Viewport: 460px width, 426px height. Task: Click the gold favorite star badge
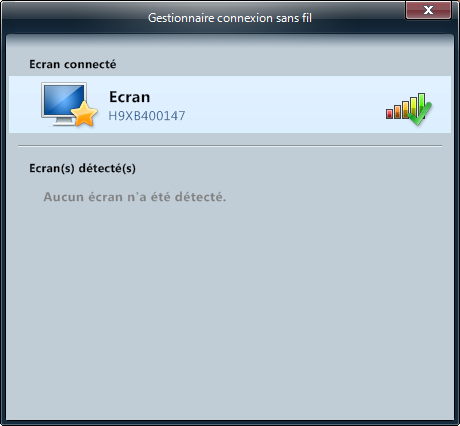click(84, 114)
